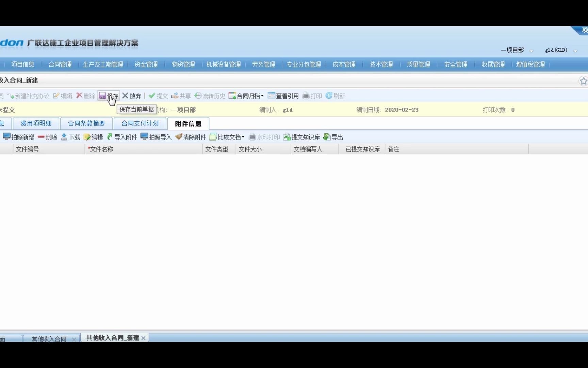Close 其他收入合同_新建 bottom tab
588x368 pixels.
(x=144, y=338)
